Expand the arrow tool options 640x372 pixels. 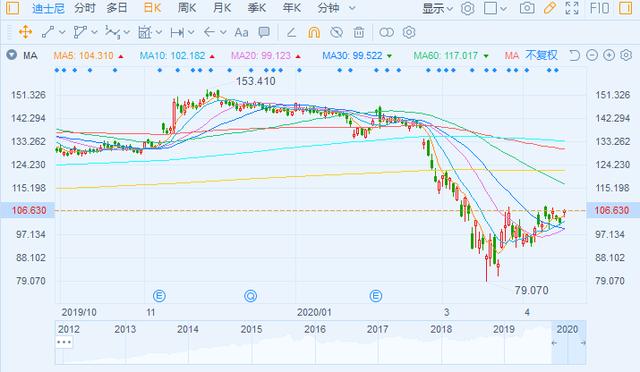tap(223, 32)
